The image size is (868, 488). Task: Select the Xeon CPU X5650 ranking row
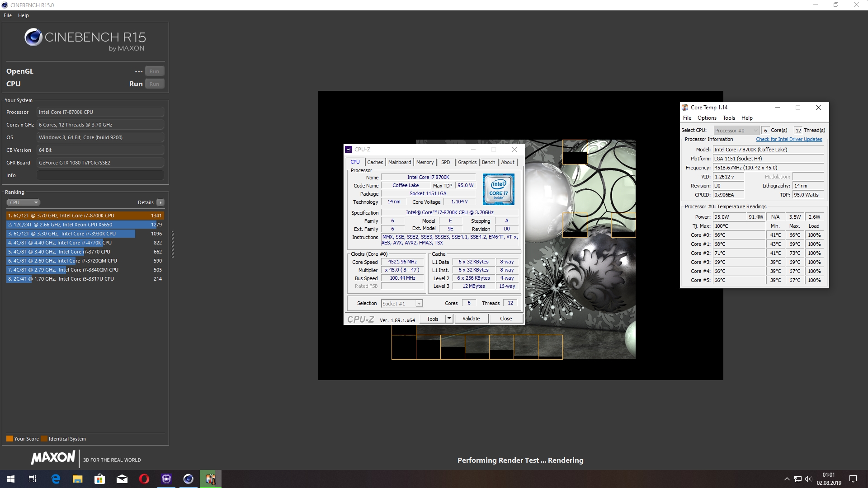[85, 225]
